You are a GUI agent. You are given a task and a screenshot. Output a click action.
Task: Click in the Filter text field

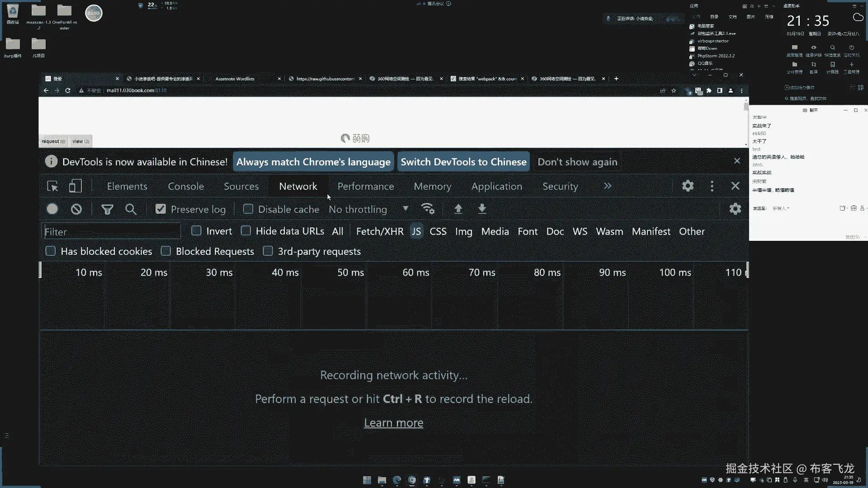(x=111, y=232)
